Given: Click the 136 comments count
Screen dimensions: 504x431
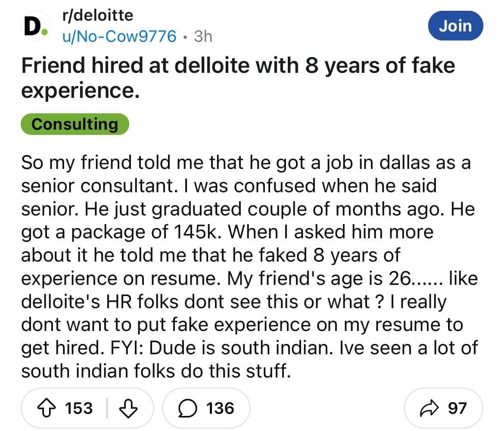Looking at the screenshot, I should 220,408.
